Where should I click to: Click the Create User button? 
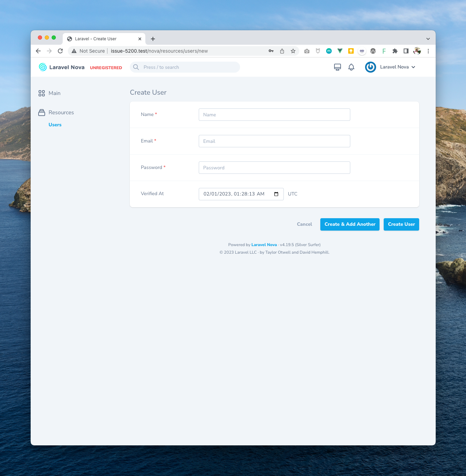tap(401, 224)
